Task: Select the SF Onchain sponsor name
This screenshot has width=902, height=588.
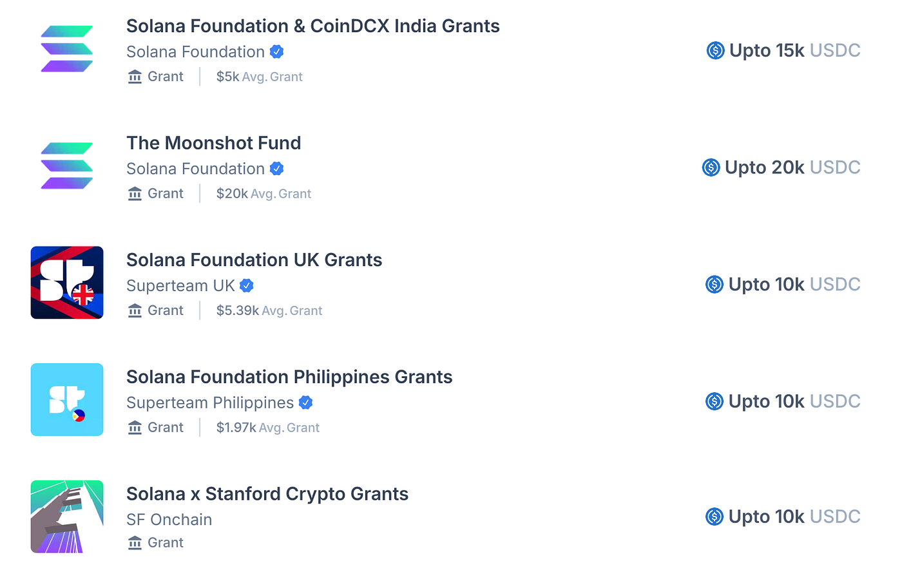Action: click(x=169, y=520)
